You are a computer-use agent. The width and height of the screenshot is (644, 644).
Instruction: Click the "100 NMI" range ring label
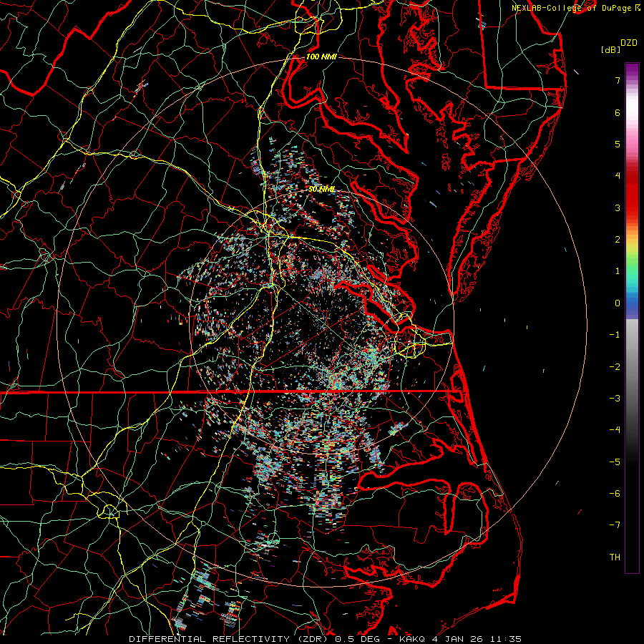tap(321, 57)
